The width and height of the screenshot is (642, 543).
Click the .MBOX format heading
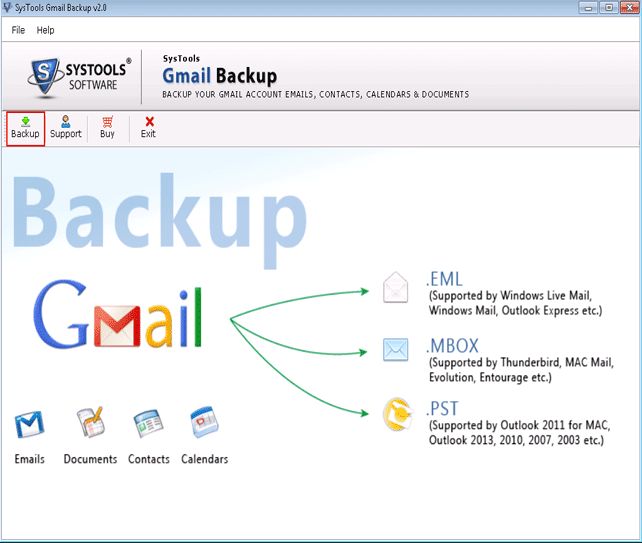tap(453, 346)
